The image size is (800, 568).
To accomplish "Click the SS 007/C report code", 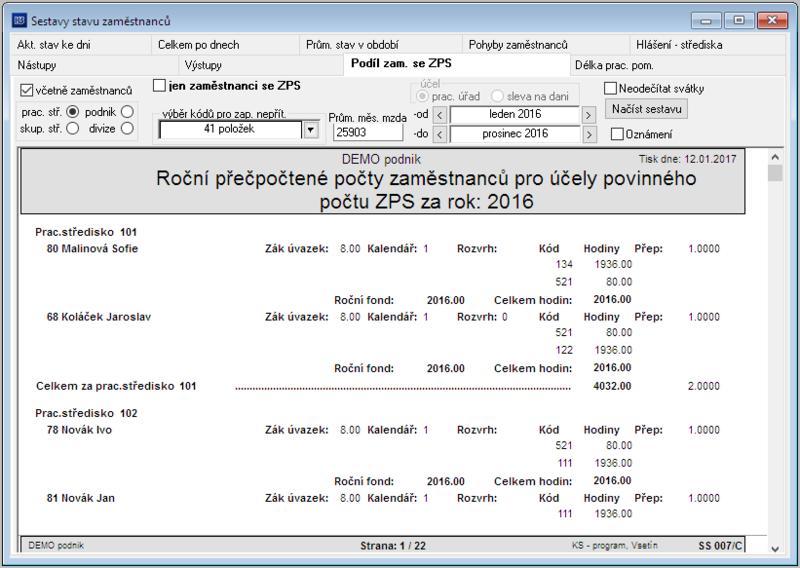I will (720, 546).
